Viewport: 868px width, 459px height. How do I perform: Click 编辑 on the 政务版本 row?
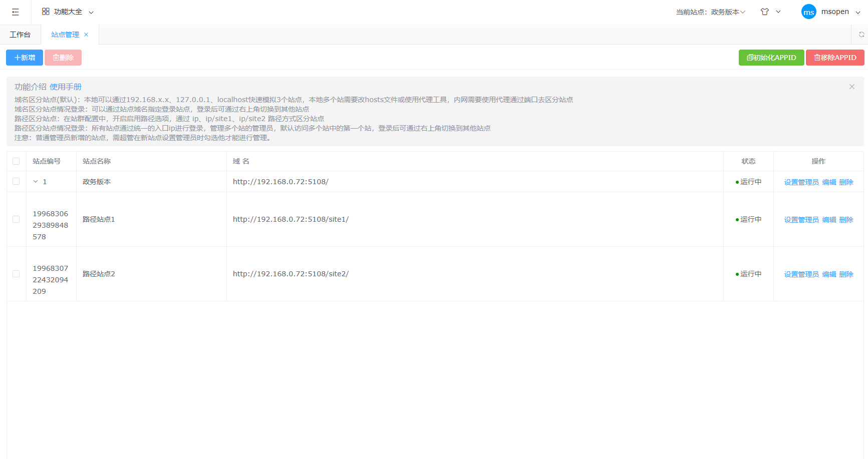[x=829, y=181]
